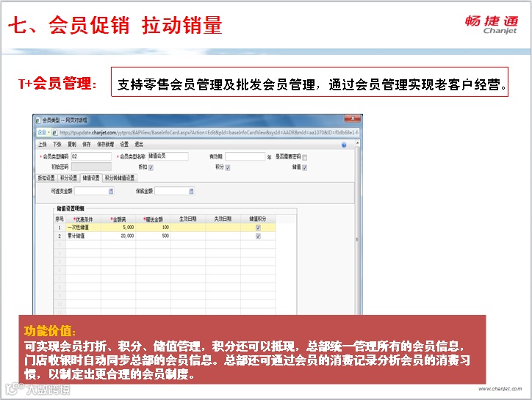Viewport: 532px width, 400px height.
Task: Open calculator icon in 可透支金额 field
Action: 111,191
